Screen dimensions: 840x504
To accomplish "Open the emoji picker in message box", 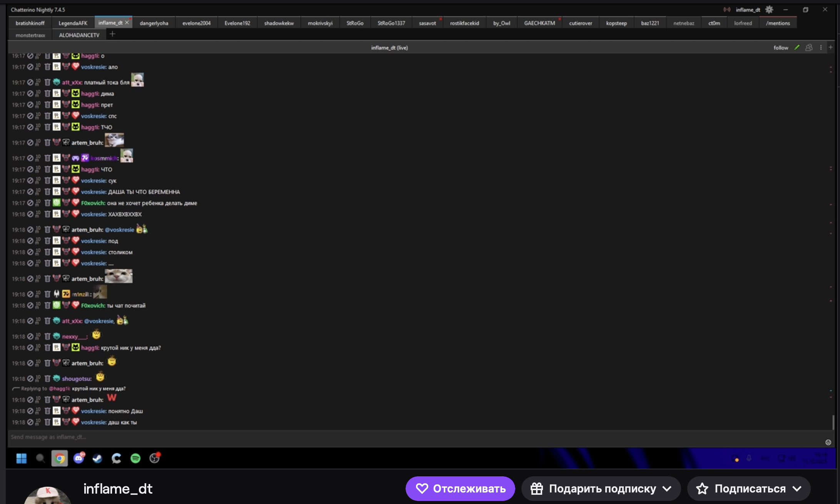I will pyautogui.click(x=828, y=442).
